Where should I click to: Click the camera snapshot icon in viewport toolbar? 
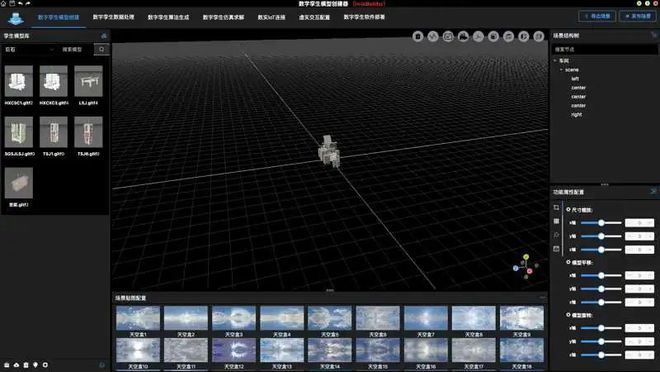[448, 37]
